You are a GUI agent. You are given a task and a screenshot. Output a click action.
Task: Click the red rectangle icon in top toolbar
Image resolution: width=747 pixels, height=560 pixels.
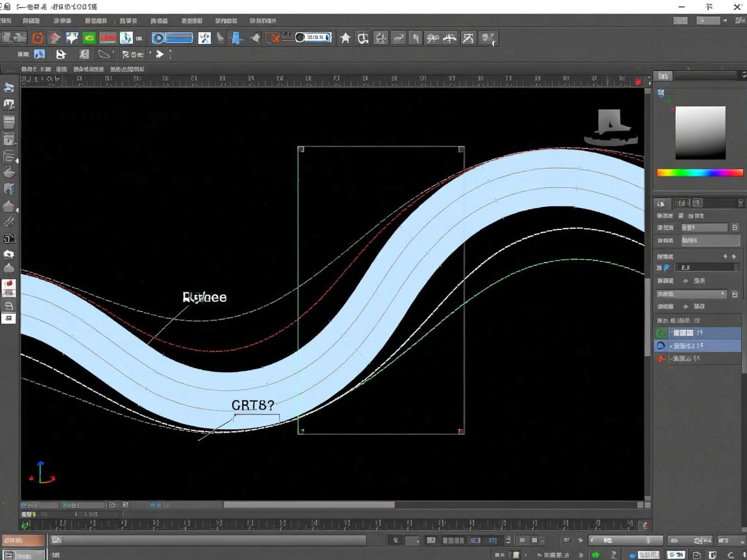(108, 38)
